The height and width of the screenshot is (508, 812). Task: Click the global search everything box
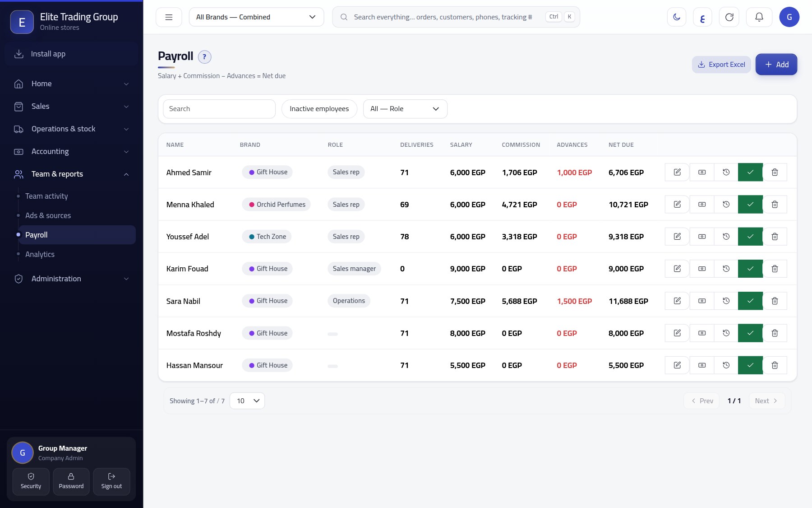pos(456,17)
